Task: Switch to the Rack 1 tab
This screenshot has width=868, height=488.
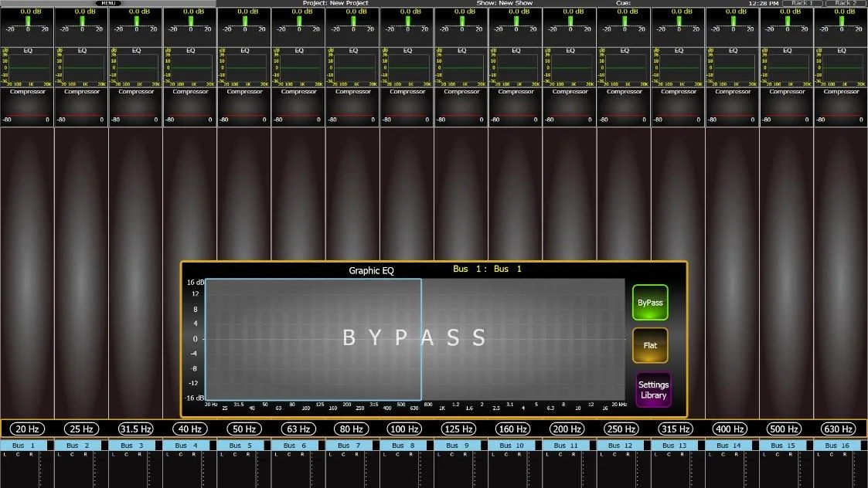Action: coord(802,3)
